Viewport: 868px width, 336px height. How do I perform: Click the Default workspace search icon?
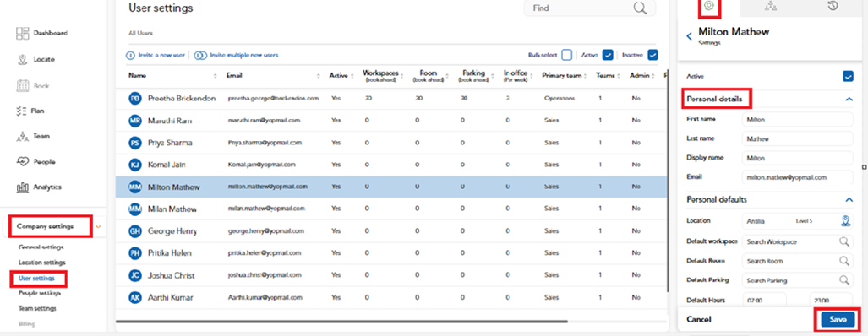[x=844, y=241]
